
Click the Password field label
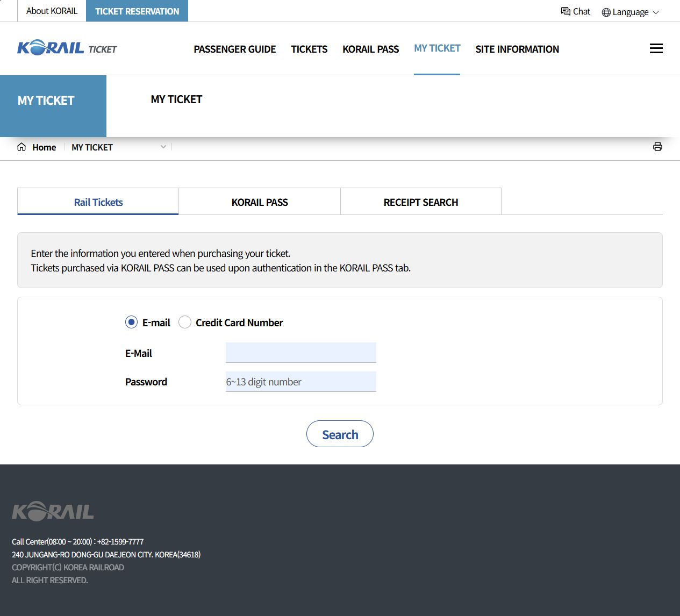point(146,382)
